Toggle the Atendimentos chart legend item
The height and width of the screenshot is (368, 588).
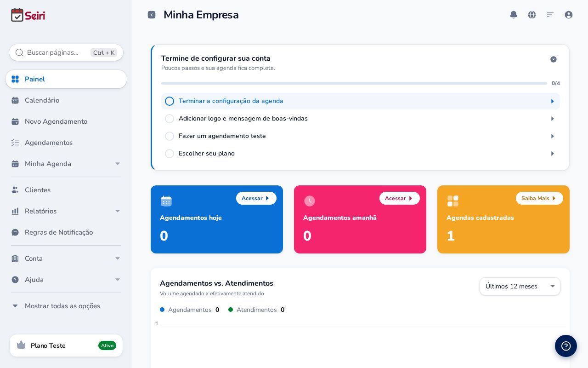pos(256,310)
